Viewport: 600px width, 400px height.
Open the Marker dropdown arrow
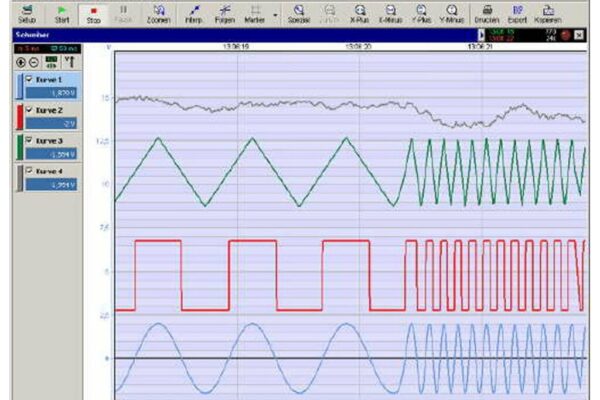[275, 14]
